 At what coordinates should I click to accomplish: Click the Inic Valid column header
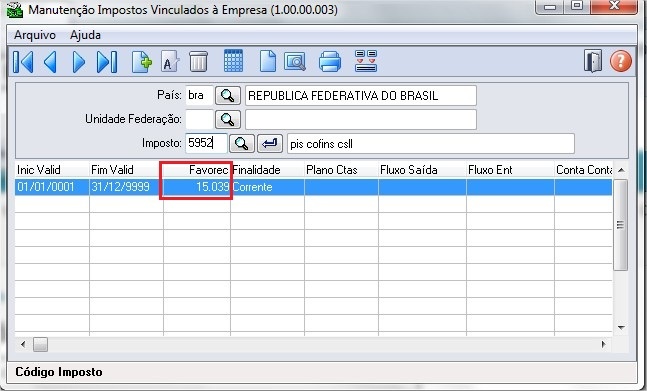coord(52,170)
